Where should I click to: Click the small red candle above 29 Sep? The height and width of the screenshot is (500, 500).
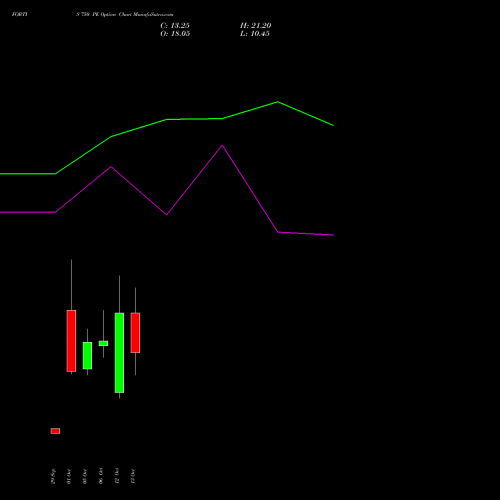(55, 431)
